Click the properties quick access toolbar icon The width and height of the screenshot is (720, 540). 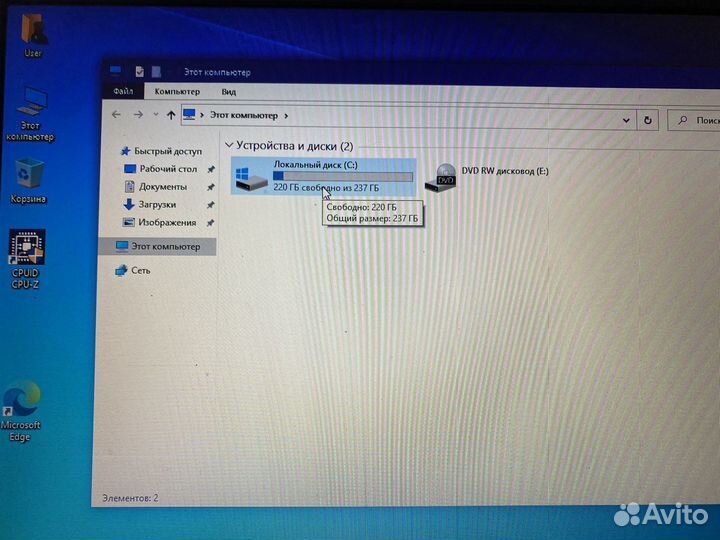click(140, 71)
